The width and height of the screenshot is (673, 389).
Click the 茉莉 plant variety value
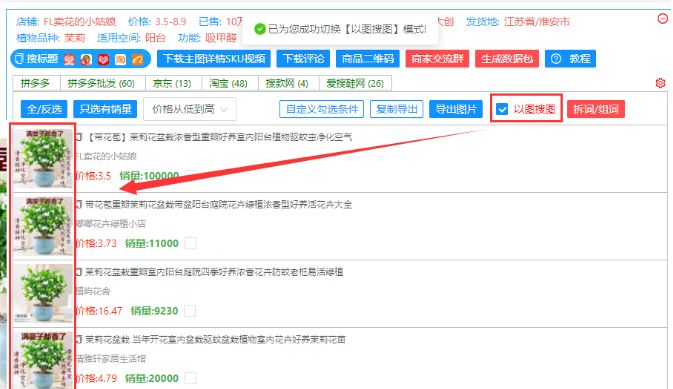point(75,38)
